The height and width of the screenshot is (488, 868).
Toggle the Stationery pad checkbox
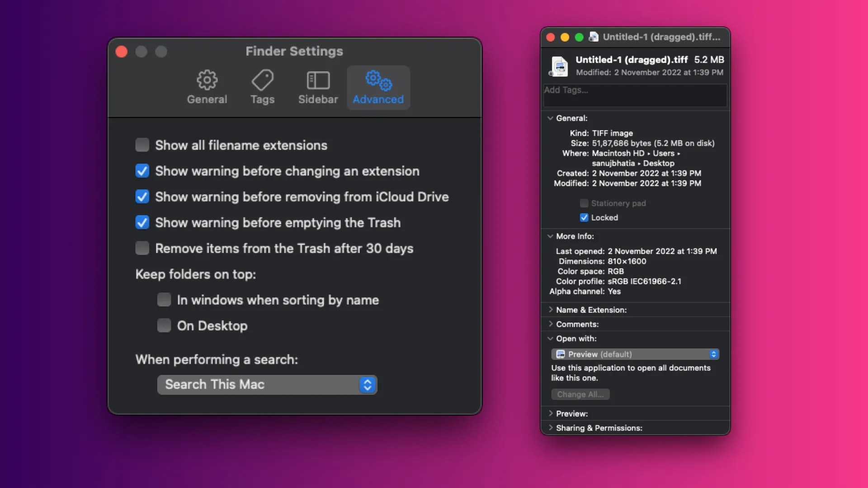point(583,203)
